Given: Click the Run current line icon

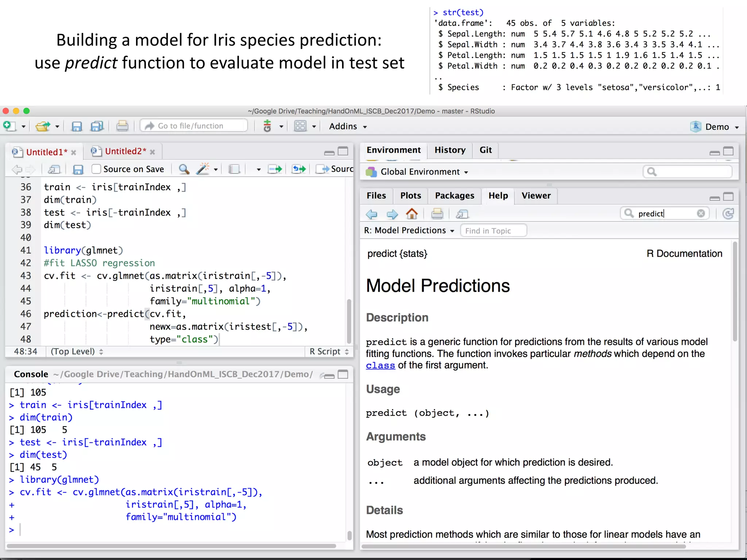Looking at the screenshot, I should pos(275,169).
